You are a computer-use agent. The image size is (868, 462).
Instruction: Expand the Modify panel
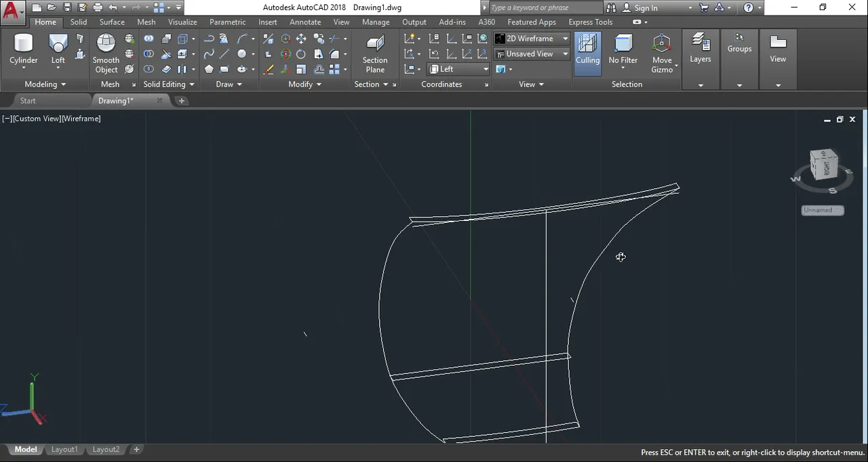click(x=305, y=85)
